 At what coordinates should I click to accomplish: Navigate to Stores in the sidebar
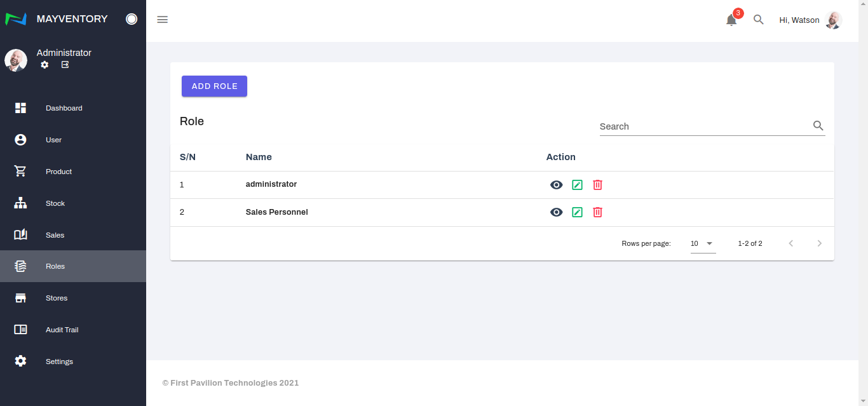pyautogui.click(x=56, y=298)
